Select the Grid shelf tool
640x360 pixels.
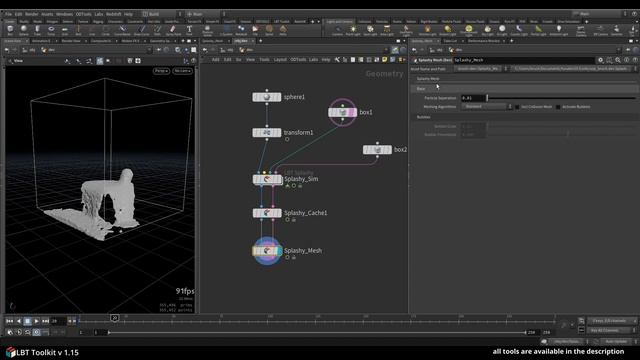click(64, 30)
